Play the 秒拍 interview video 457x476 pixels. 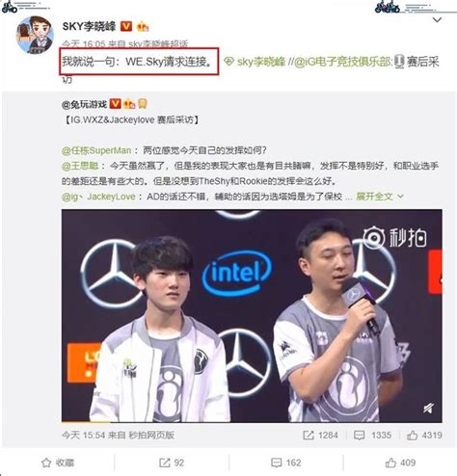coord(252,316)
